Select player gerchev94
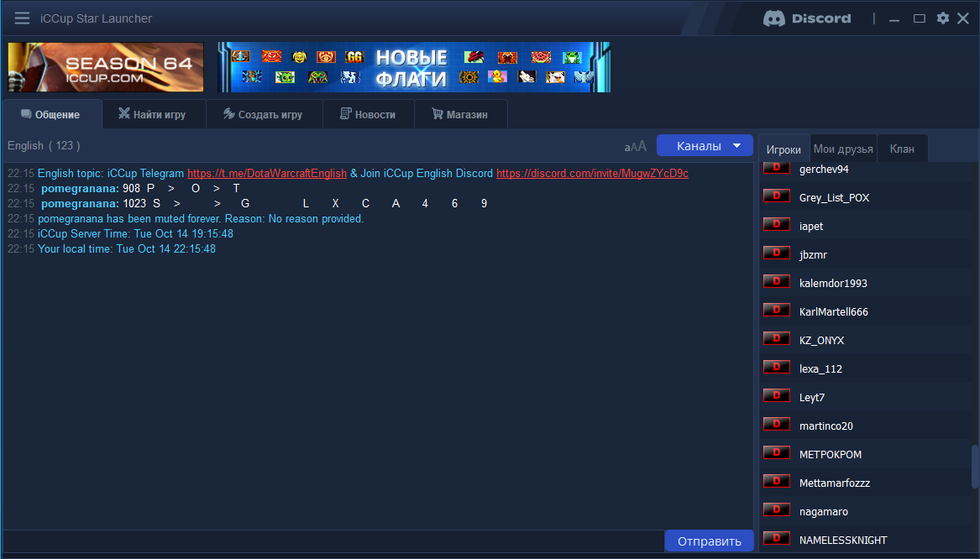980x559 pixels. click(824, 170)
